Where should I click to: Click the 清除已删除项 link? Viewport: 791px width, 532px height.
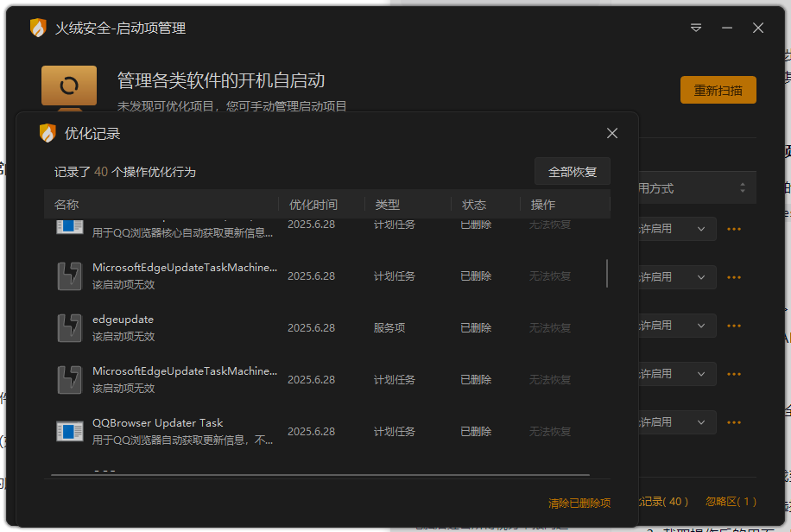tap(578, 501)
